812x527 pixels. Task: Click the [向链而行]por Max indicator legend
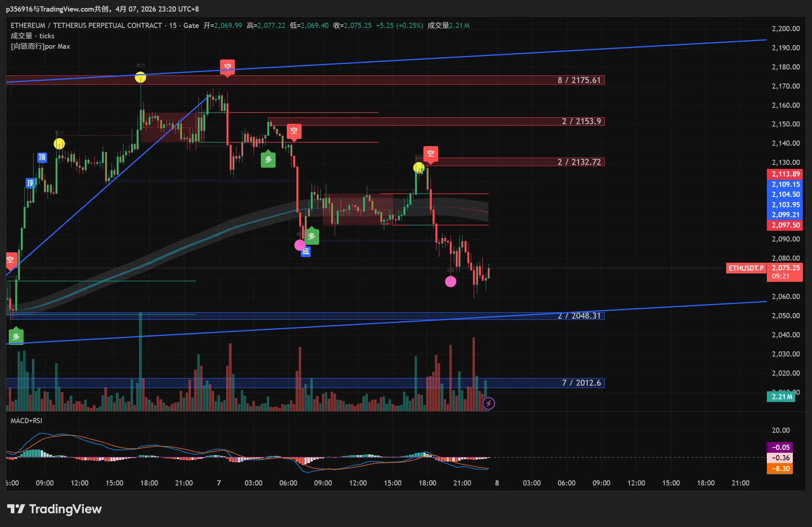tap(40, 46)
